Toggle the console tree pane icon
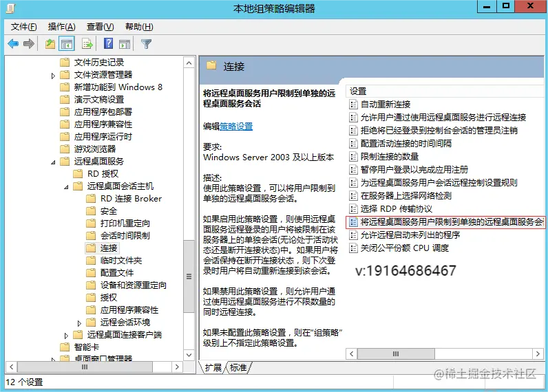The width and height of the screenshot is (548, 392). click(67, 44)
